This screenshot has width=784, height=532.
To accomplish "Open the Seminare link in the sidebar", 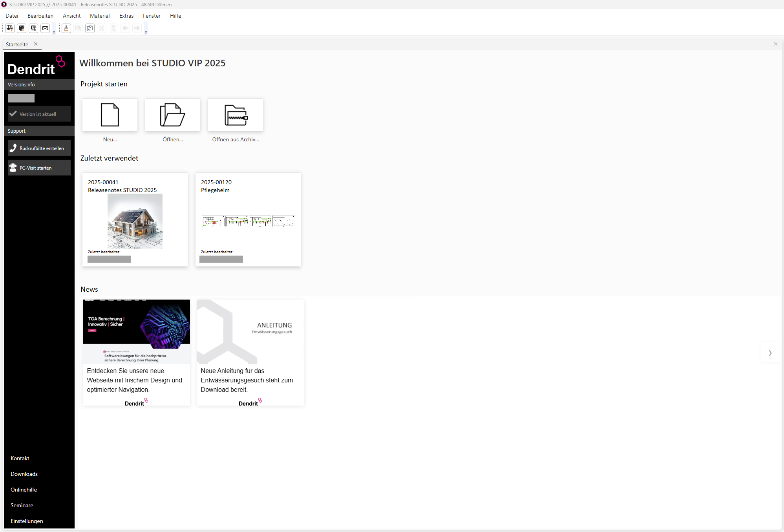I will click(x=22, y=505).
